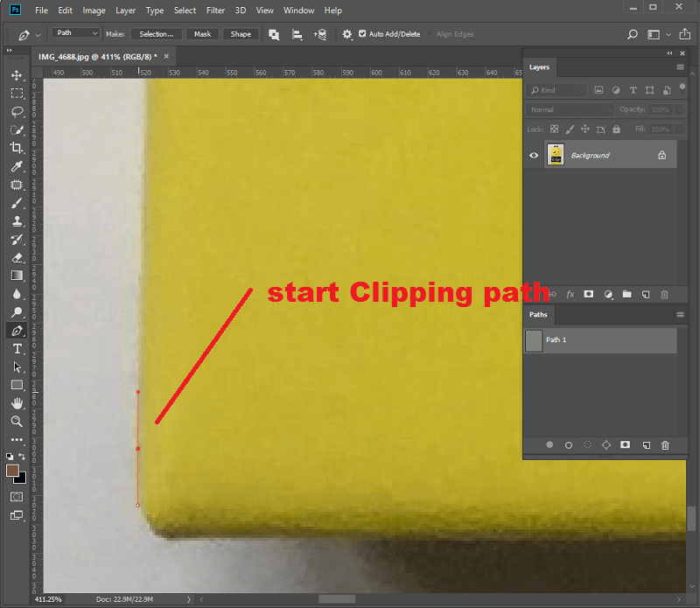Select the Move tool
The height and width of the screenshot is (608, 700).
click(x=17, y=75)
